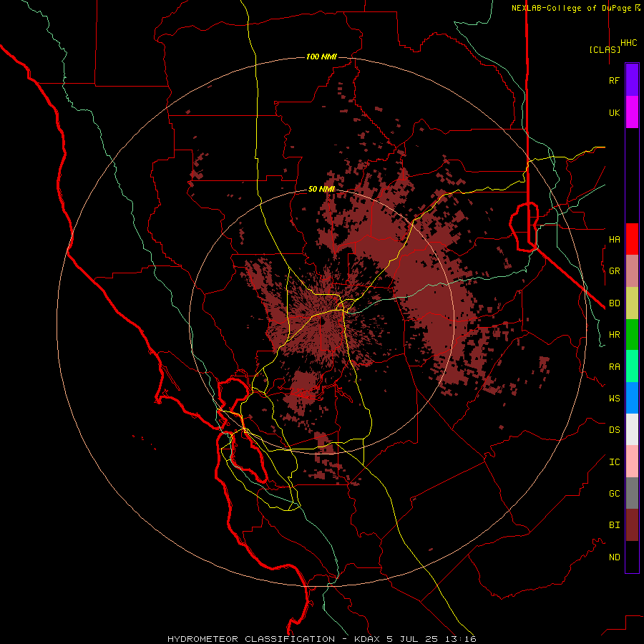Click the WS legend label

(x=614, y=399)
